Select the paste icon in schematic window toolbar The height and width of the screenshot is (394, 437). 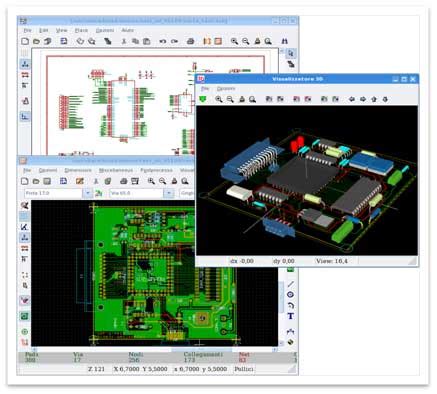tap(146, 41)
